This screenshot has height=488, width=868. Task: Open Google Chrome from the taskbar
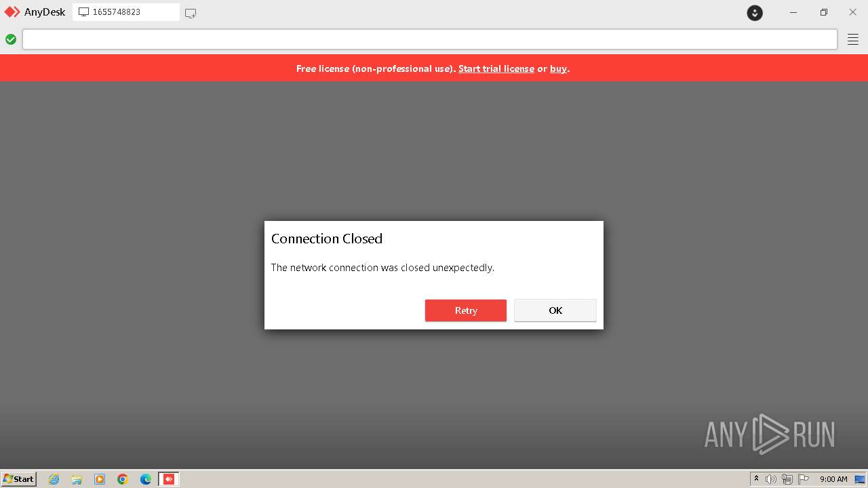coord(123,479)
